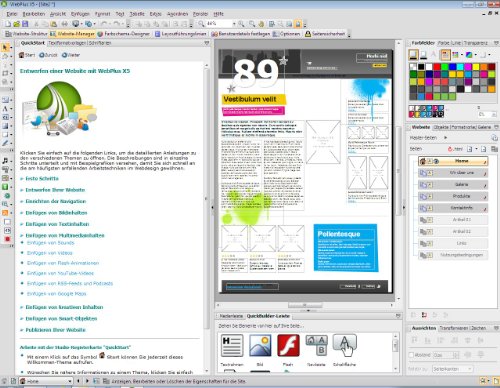Follow the Publizieren Ihrer Website link
The height and width of the screenshot is (388, 500).
(x=55, y=330)
